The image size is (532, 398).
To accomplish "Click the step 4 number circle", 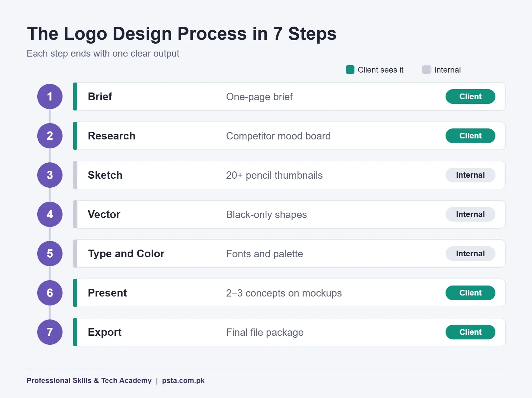I will tap(50, 214).
